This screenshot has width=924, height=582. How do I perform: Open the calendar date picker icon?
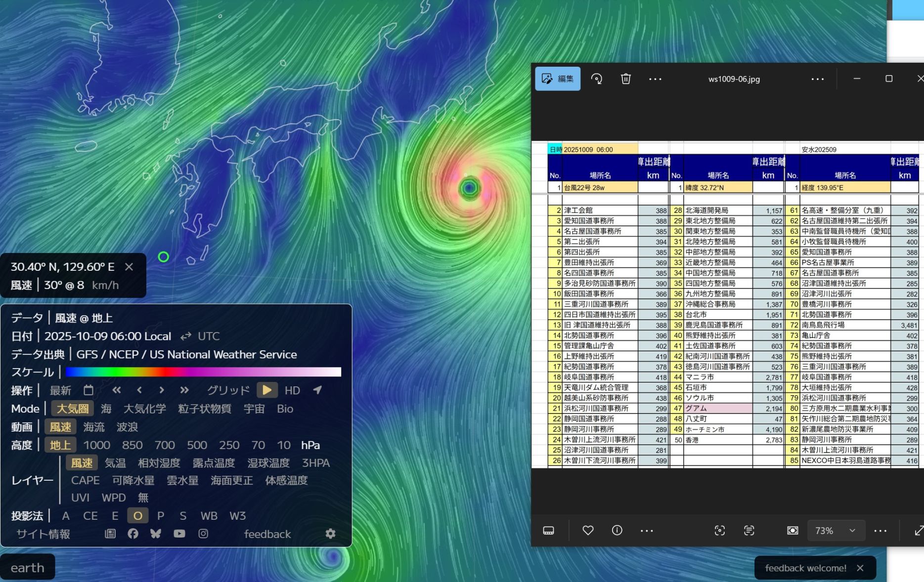88,390
